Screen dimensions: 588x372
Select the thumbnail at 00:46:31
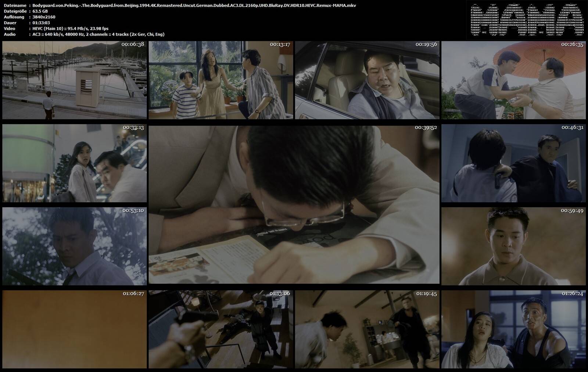pyautogui.click(x=513, y=163)
